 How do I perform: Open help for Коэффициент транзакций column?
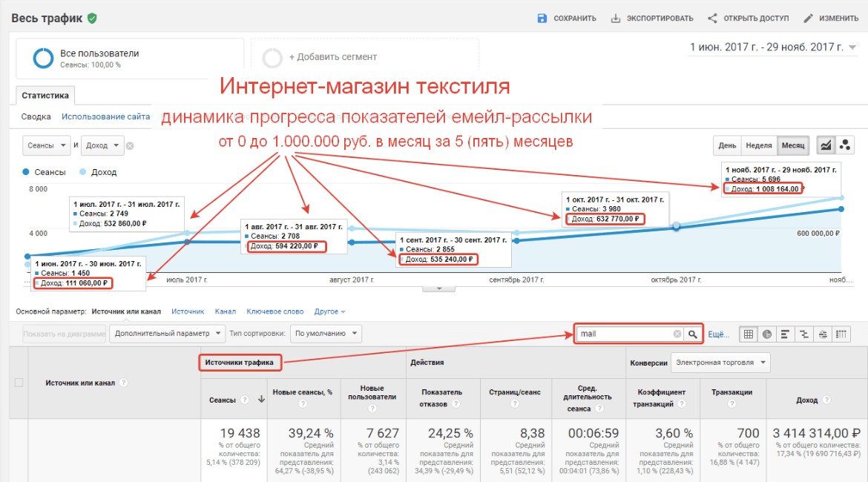click(x=682, y=404)
